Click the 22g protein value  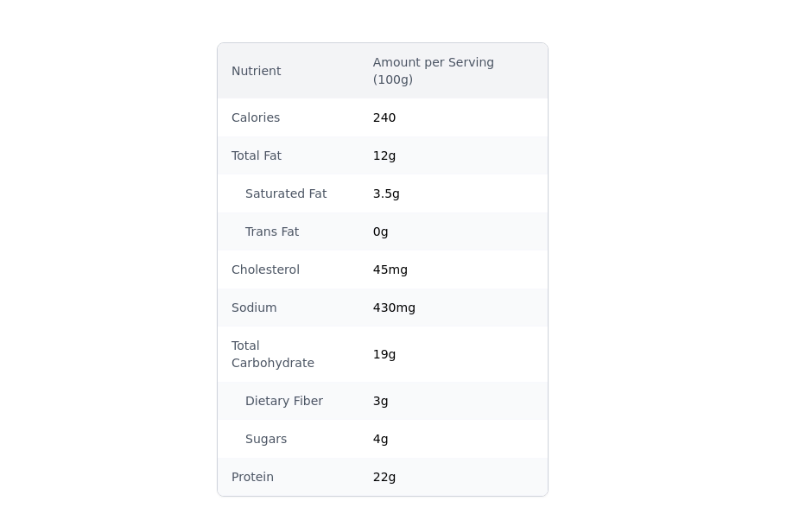pos(384,477)
